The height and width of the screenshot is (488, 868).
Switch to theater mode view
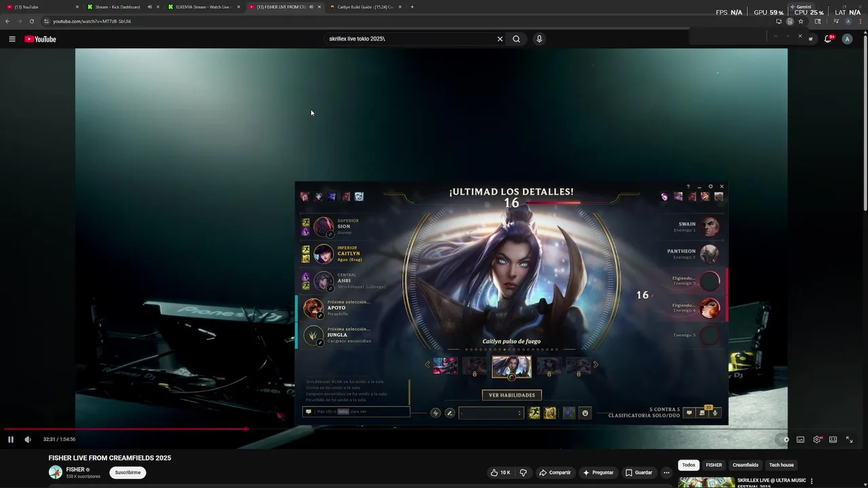pos(833,439)
